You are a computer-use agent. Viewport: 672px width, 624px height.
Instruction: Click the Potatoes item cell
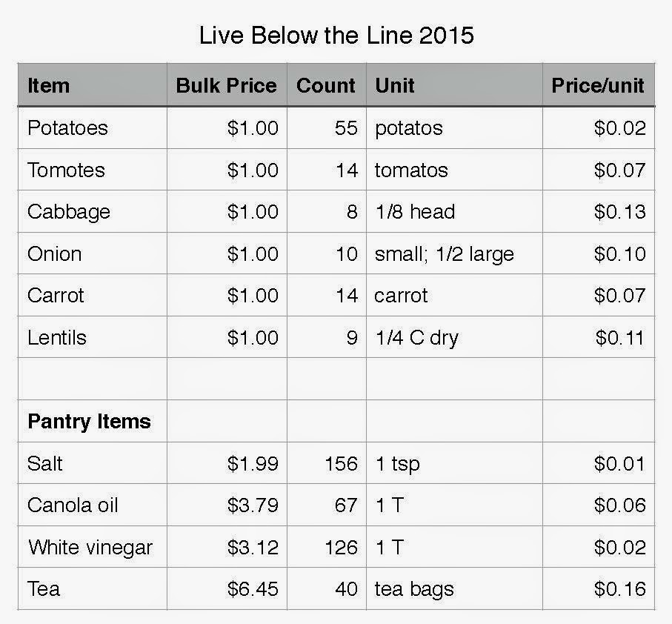point(92,127)
